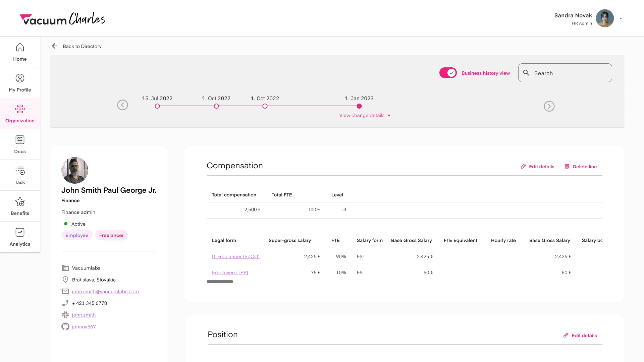Advance timeline with right chevron
The image size is (644, 362).
click(x=549, y=106)
